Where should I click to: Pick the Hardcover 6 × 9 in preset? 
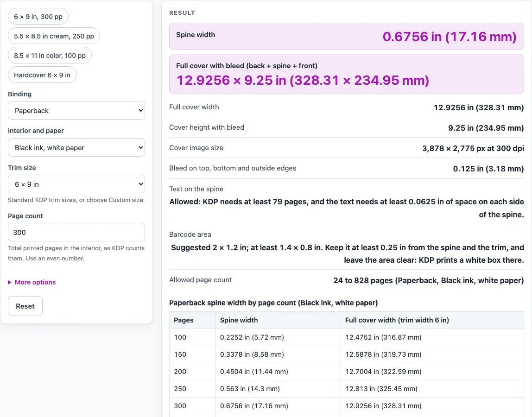[x=42, y=75]
